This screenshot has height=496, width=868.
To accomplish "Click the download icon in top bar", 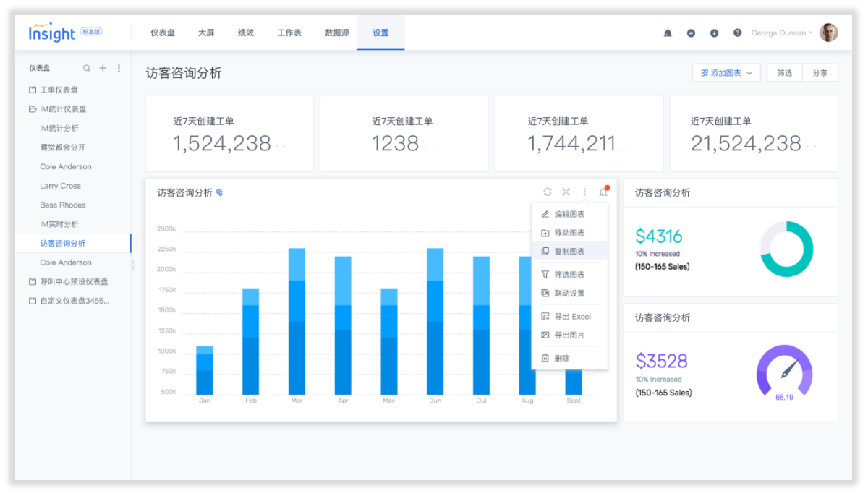I will (714, 33).
